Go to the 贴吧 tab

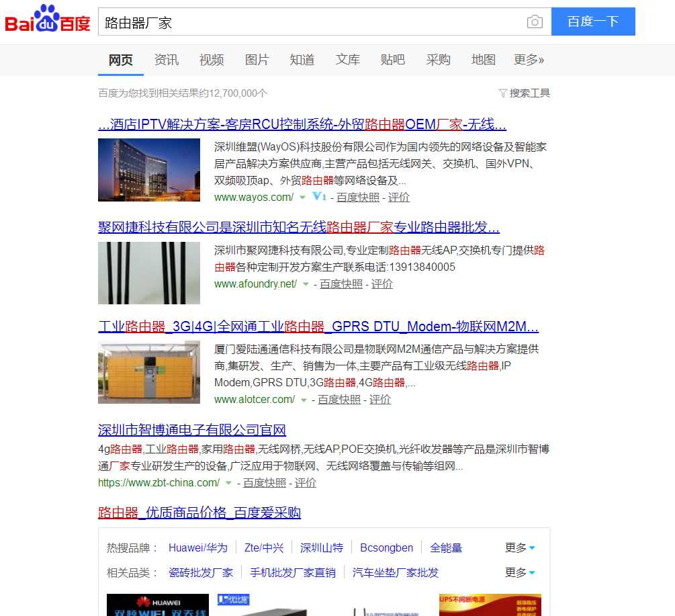coord(393,60)
